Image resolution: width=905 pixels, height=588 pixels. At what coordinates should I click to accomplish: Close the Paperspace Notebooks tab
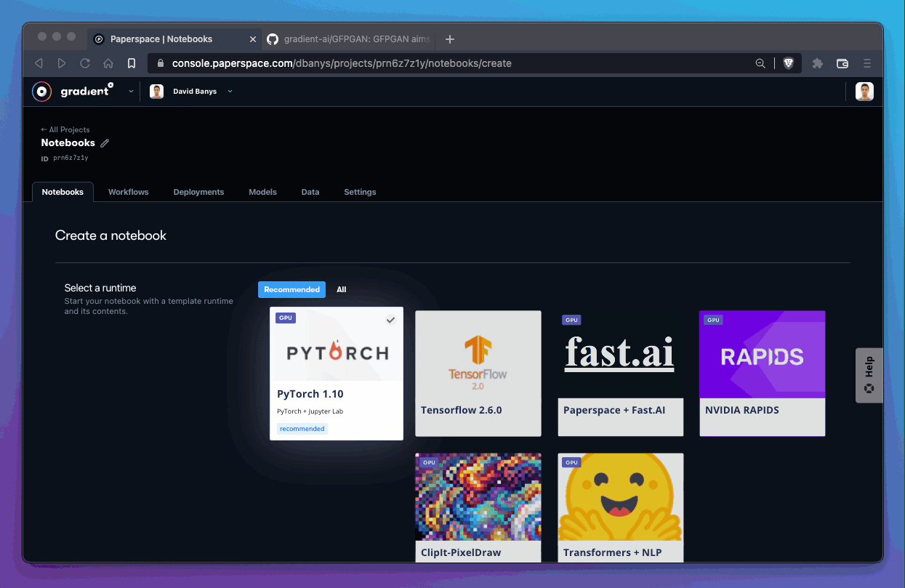(253, 39)
